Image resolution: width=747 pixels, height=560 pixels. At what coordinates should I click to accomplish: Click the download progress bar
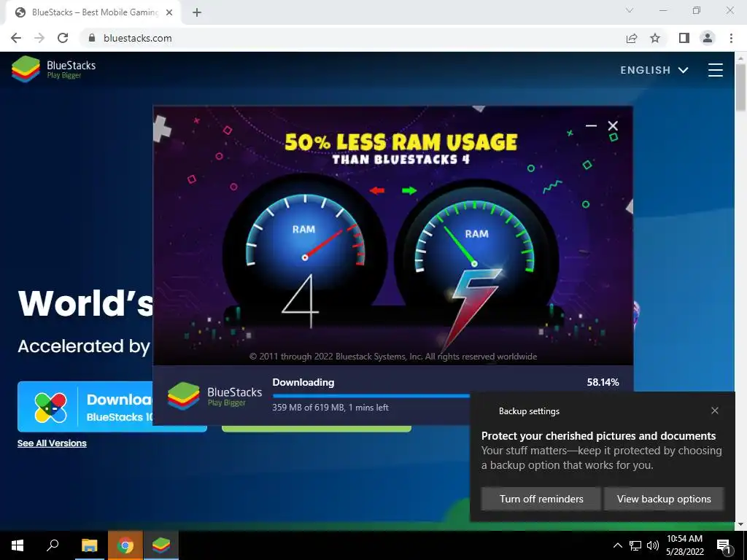371,396
